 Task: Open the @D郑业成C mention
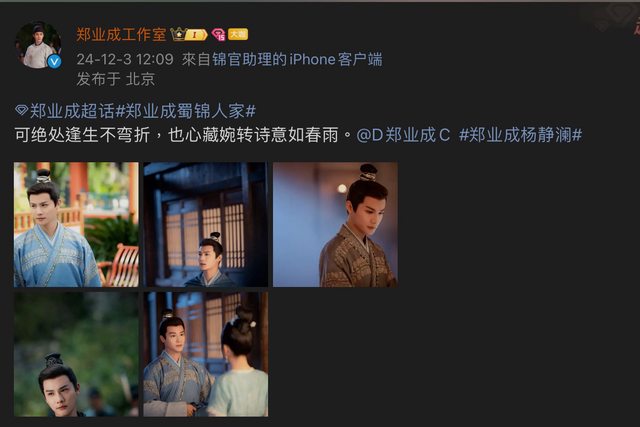click(x=403, y=135)
